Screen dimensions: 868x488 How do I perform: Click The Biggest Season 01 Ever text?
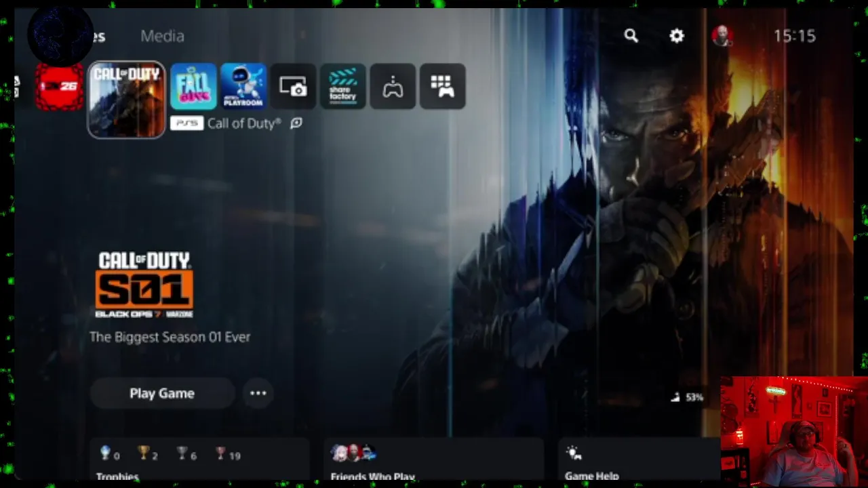coord(170,337)
